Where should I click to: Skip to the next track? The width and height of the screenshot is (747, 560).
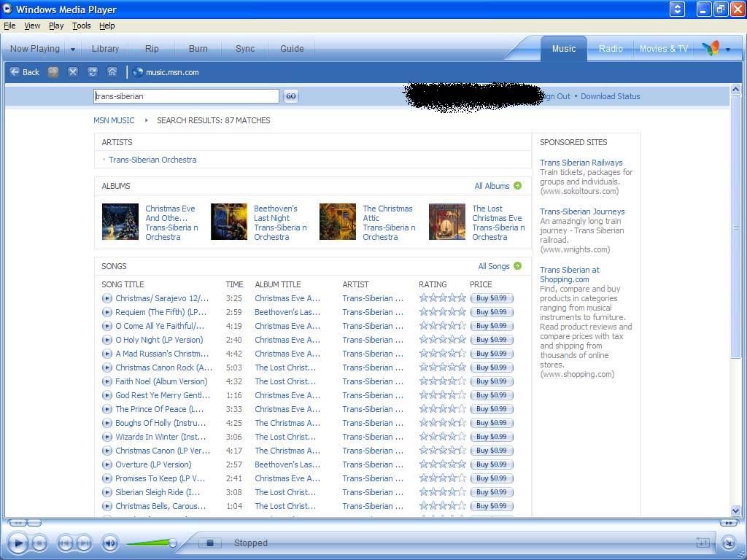click(x=84, y=542)
